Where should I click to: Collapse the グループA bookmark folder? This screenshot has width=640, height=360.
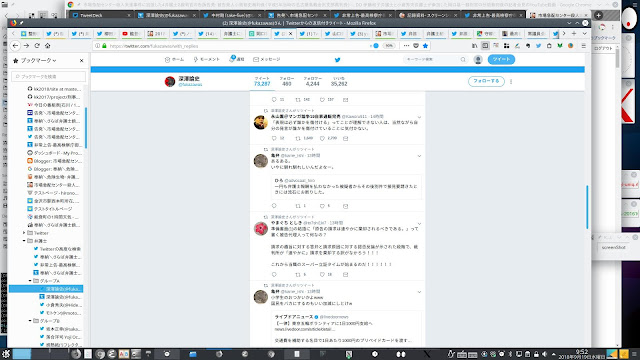[x=30, y=281]
